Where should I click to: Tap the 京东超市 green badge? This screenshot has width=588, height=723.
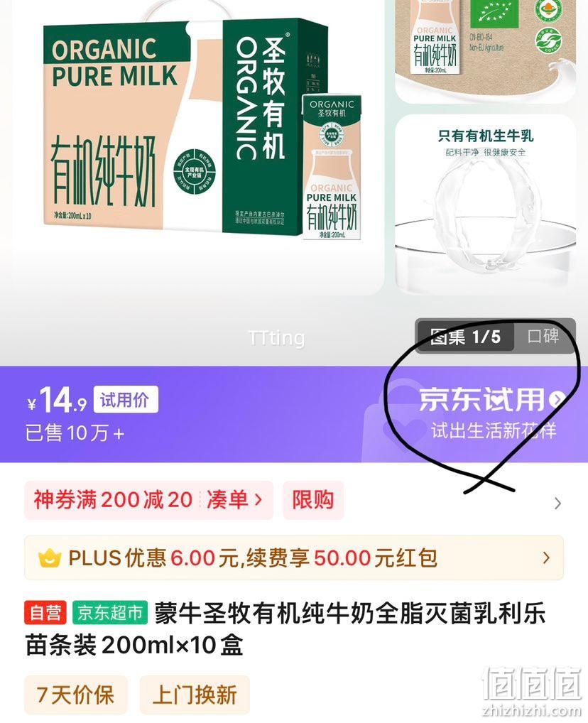click(x=110, y=613)
